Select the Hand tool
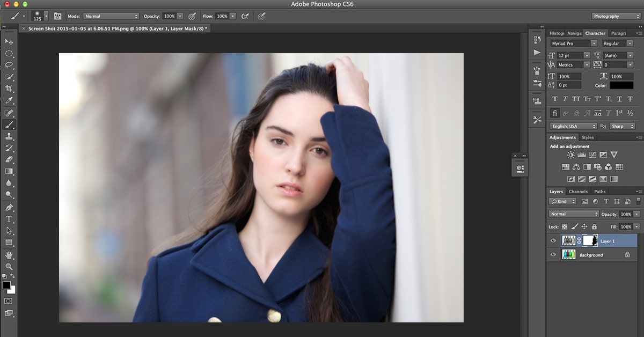The width and height of the screenshot is (644, 337). click(9, 255)
